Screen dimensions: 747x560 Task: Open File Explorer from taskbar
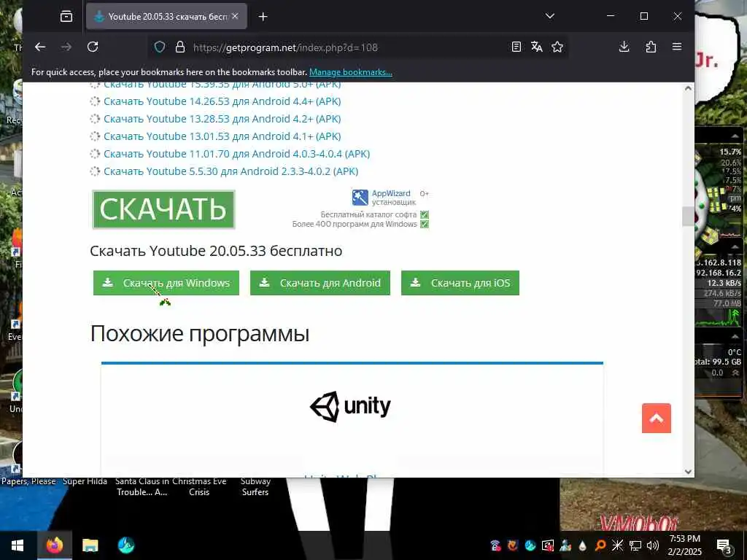pyautogui.click(x=90, y=545)
